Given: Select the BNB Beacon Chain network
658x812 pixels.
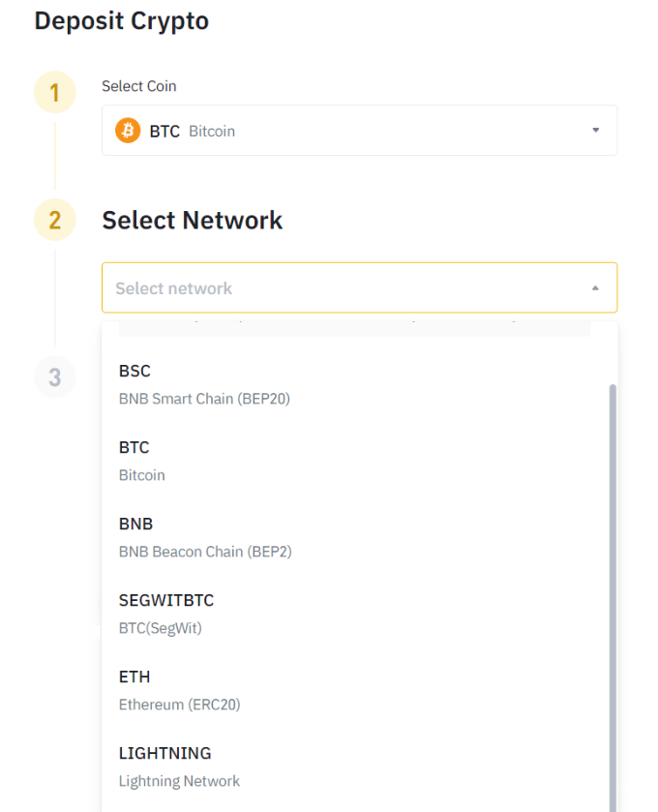Looking at the screenshot, I should tap(205, 552).
